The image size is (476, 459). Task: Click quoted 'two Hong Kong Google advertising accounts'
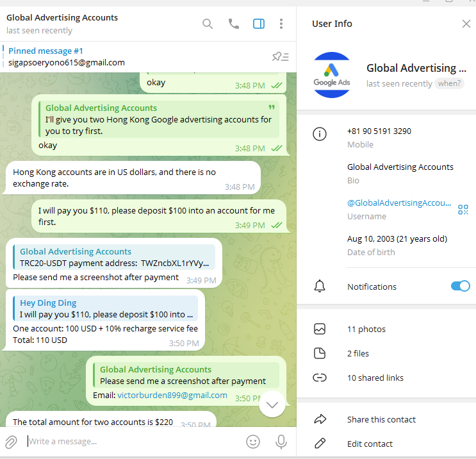pyautogui.click(x=159, y=119)
